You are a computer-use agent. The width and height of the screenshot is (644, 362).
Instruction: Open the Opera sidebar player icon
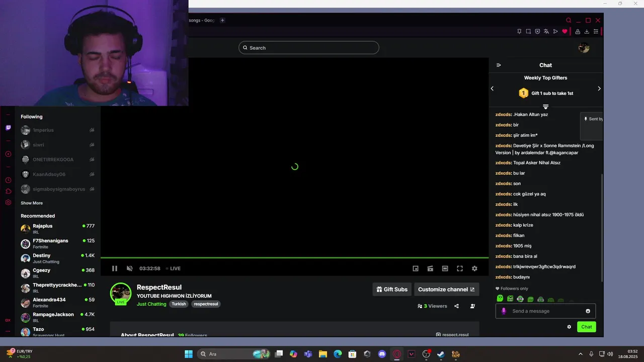coord(8,154)
